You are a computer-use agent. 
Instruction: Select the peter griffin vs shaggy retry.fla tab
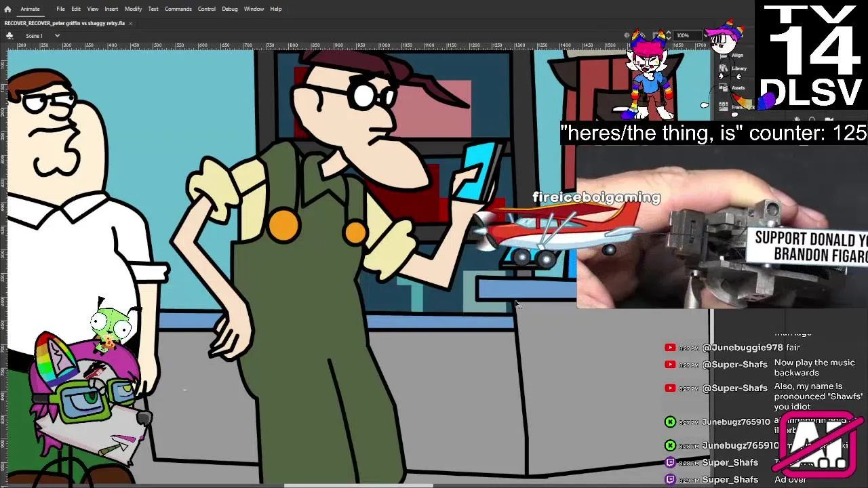64,23
